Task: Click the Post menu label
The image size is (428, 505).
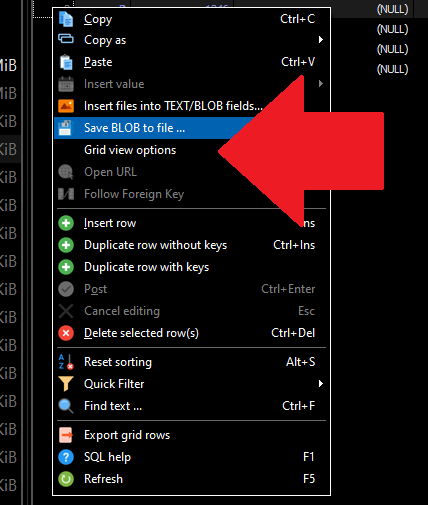Action: tap(95, 289)
